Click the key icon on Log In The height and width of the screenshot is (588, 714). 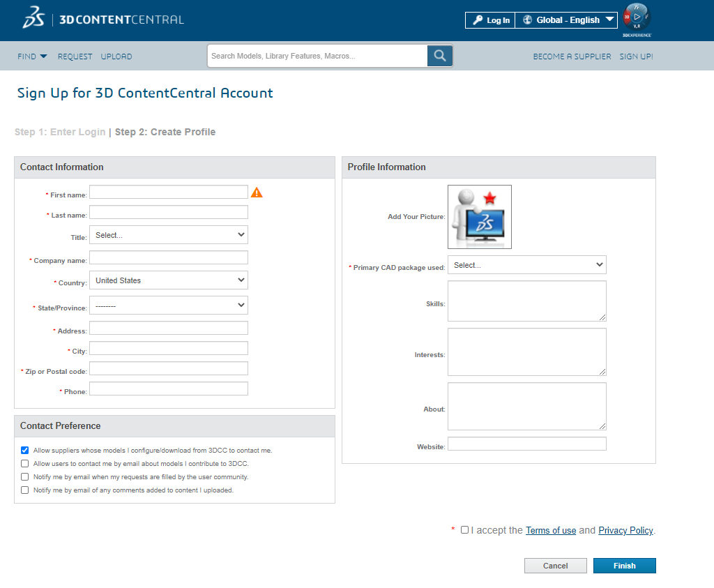pos(478,20)
